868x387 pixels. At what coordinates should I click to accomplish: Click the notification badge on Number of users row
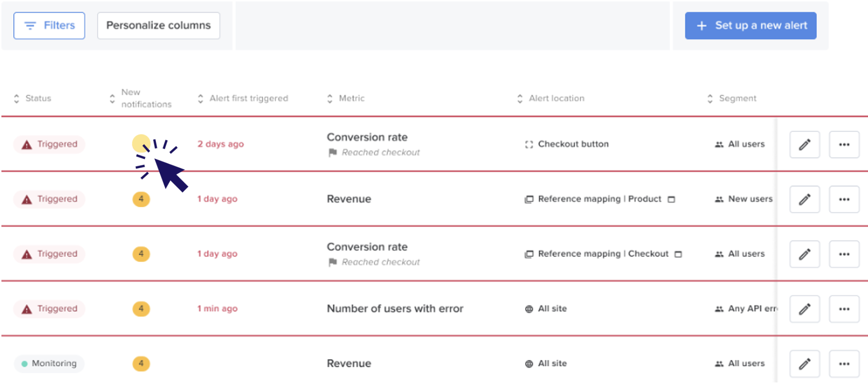141,309
